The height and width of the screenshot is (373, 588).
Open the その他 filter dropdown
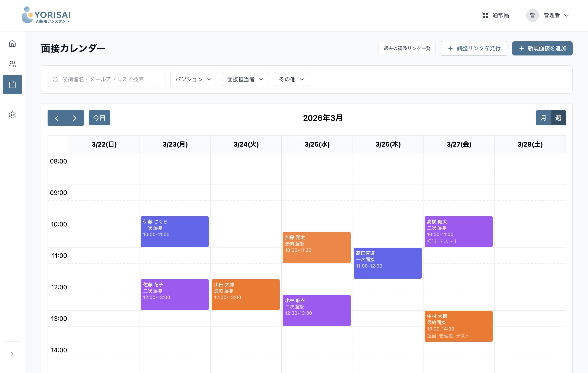tap(292, 79)
